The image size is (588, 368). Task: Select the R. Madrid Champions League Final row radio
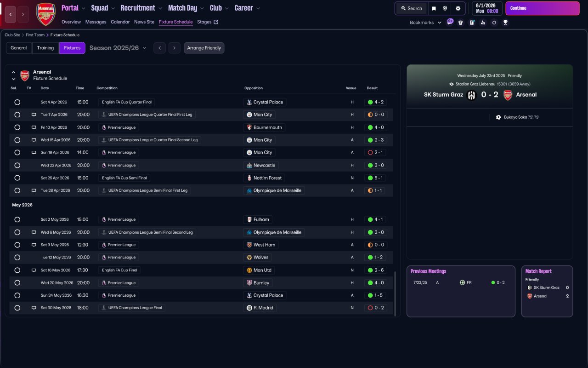pyautogui.click(x=17, y=308)
